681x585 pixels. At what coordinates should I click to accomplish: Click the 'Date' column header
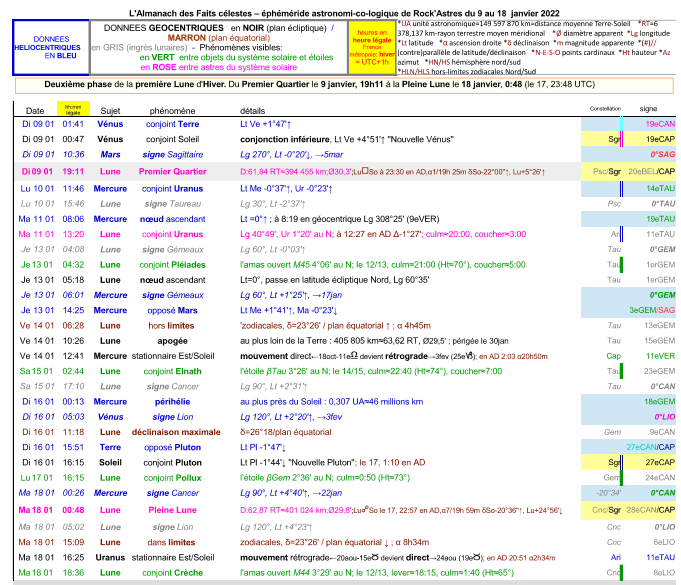[35, 109]
